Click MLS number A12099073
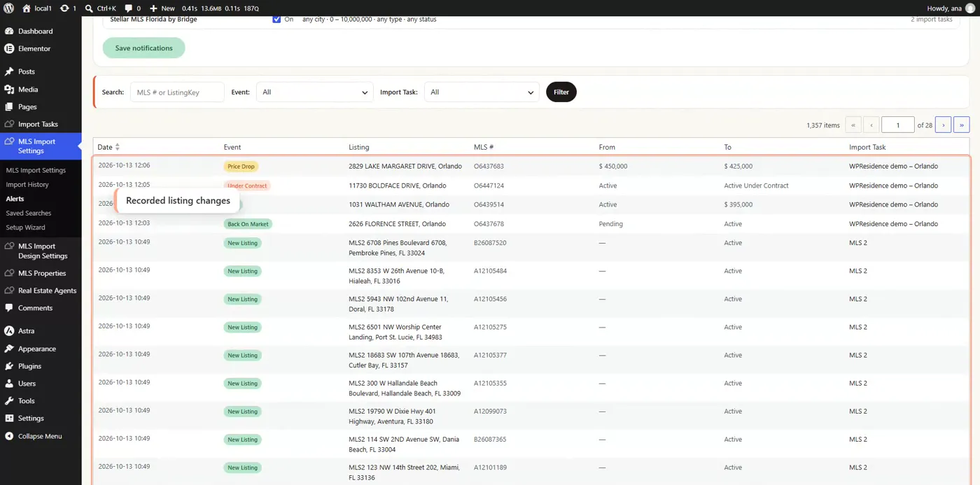980x485 pixels. [x=490, y=412]
